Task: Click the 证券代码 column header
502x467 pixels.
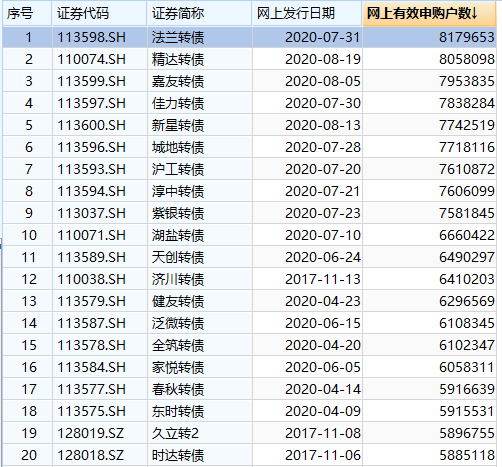Action: point(99,14)
